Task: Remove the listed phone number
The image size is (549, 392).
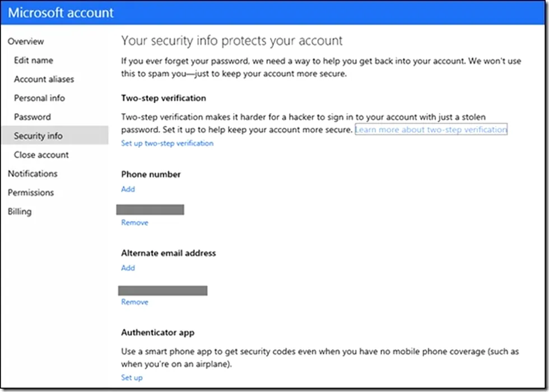Action: [x=135, y=223]
